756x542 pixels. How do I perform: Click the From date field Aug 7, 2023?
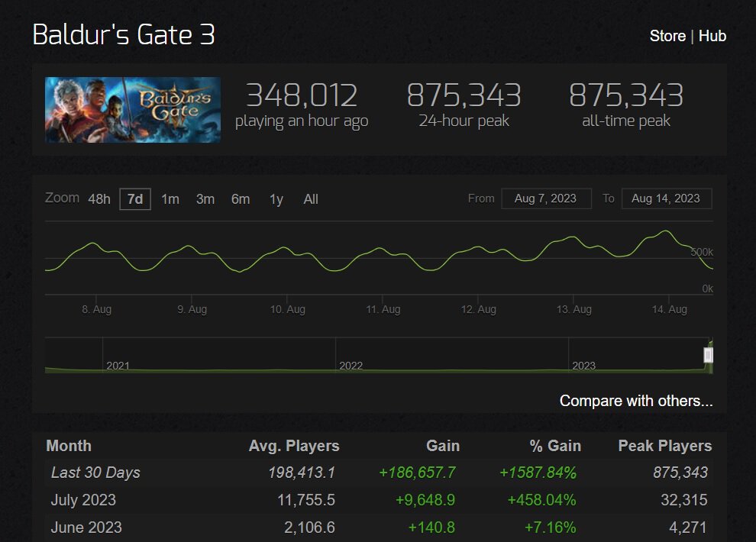(x=546, y=198)
